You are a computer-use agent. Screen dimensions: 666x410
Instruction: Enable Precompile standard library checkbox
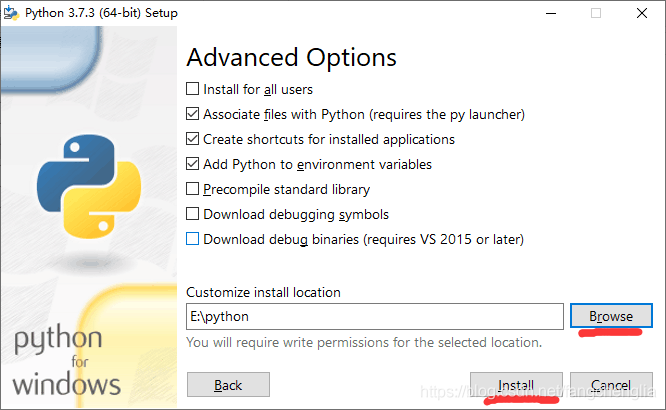pyautogui.click(x=192, y=189)
